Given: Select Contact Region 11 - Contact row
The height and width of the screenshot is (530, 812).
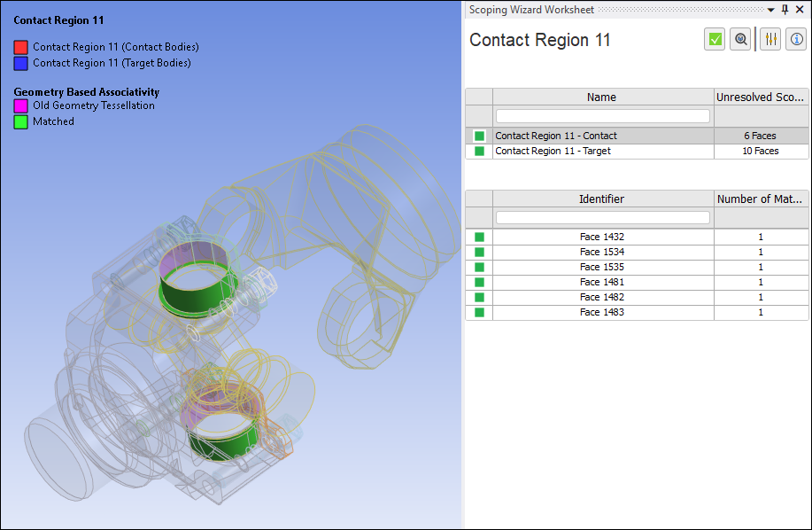Looking at the screenshot, I should pyautogui.click(x=602, y=136).
